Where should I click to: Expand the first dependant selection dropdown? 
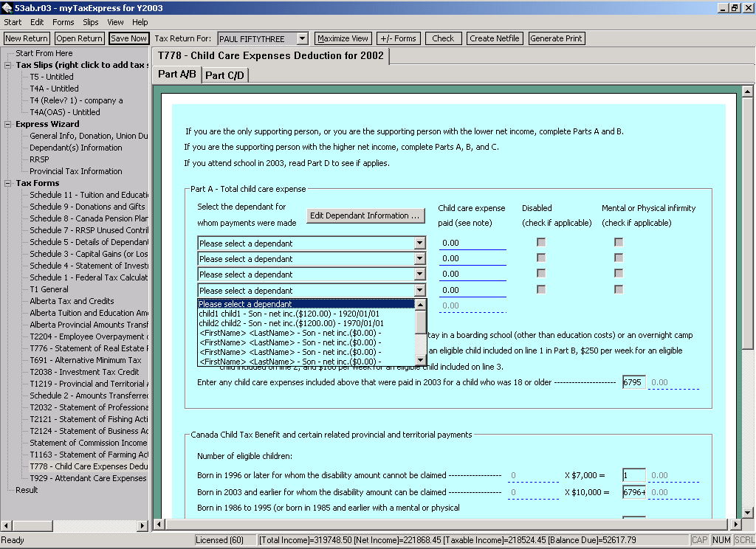coord(419,243)
